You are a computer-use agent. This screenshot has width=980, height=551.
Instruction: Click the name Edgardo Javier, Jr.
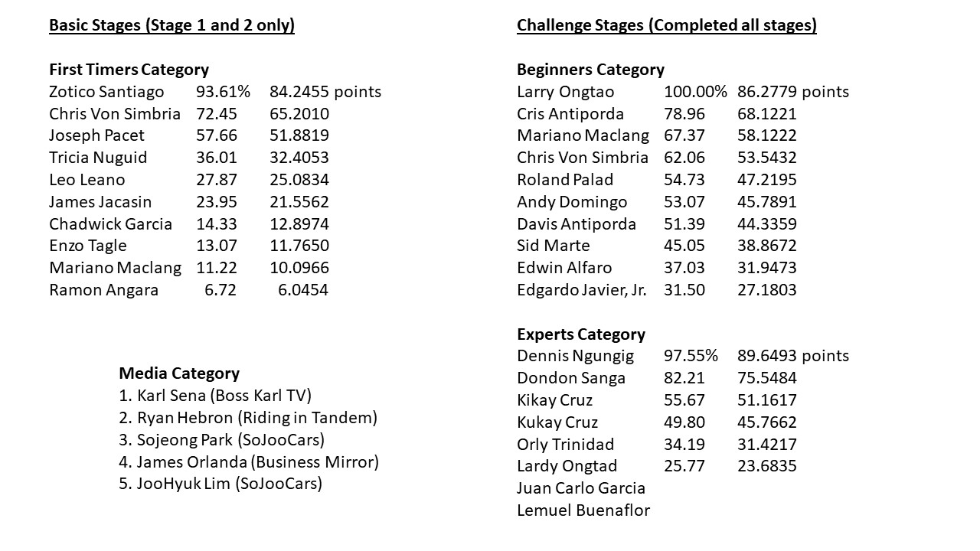pos(581,290)
